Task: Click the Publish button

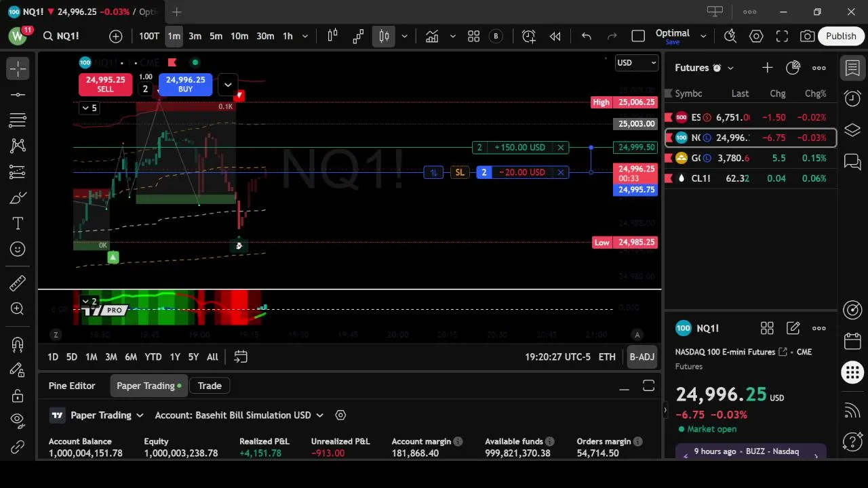Action: [841, 36]
